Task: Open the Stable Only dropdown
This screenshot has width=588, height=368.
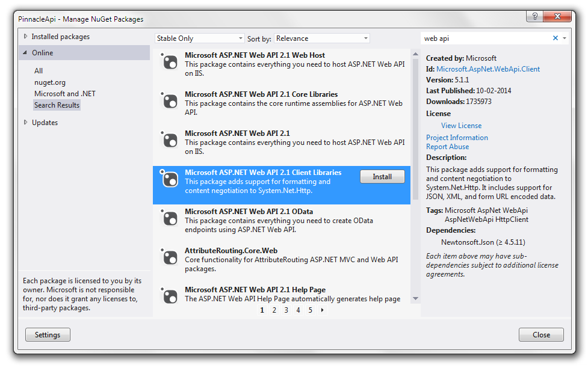Action: pyautogui.click(x=199, y=38)
